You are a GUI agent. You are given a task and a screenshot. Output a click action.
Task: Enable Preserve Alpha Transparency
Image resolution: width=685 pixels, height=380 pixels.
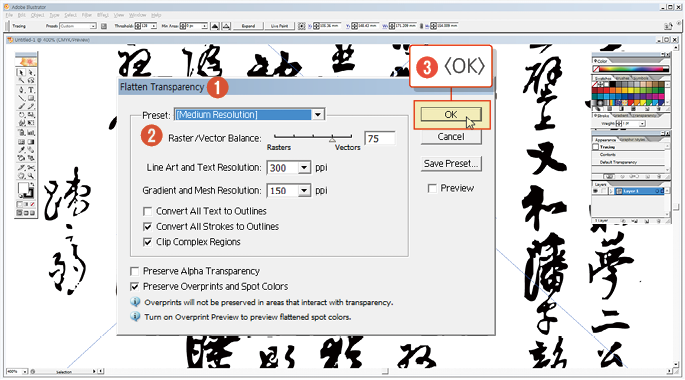pos(135,271)
